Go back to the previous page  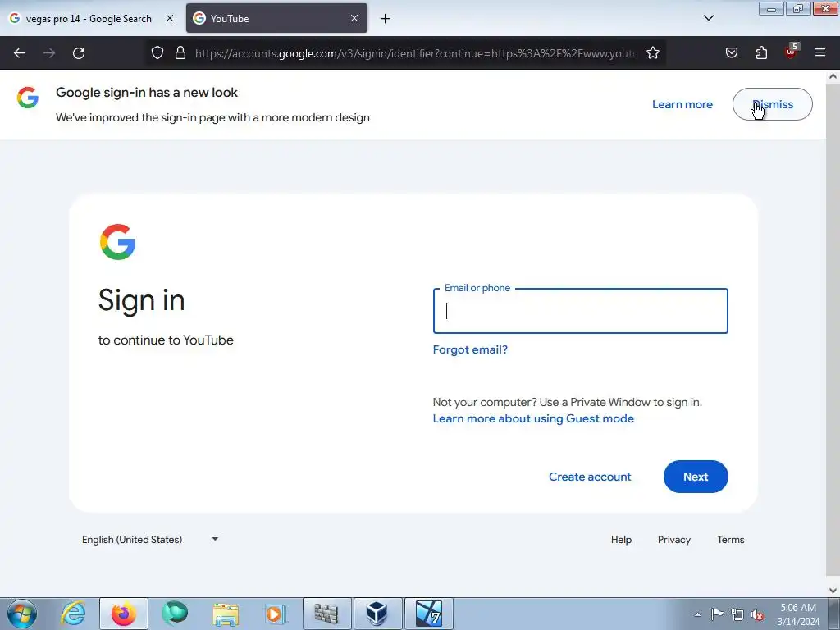[x=20, y=53]
